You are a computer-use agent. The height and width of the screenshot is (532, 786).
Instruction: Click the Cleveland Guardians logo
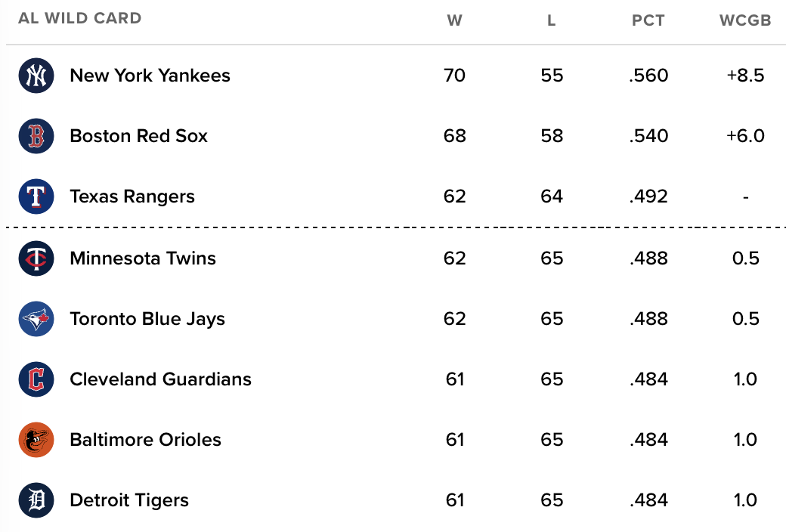pyautogui.click(x=36, y=379)
